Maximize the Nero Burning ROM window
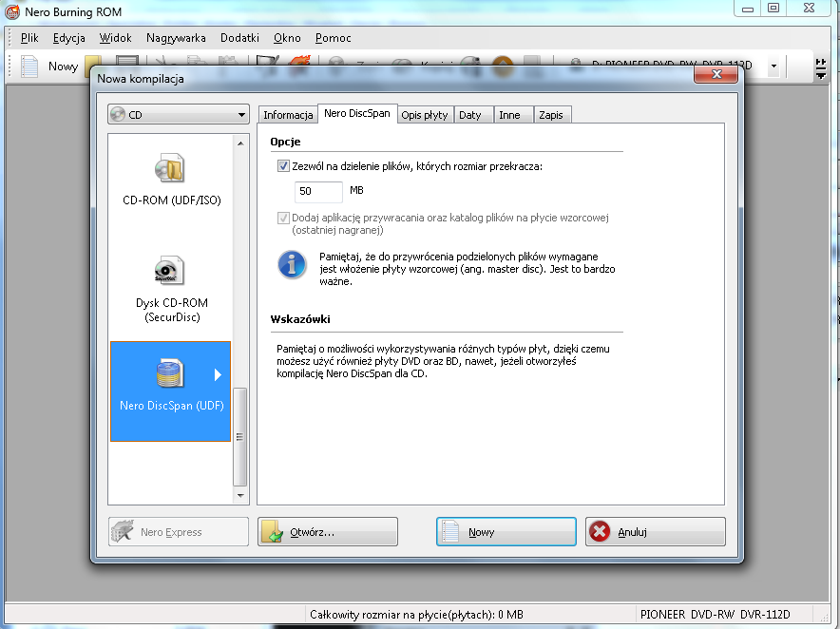840x629 pixels. (x=773, y=9)
